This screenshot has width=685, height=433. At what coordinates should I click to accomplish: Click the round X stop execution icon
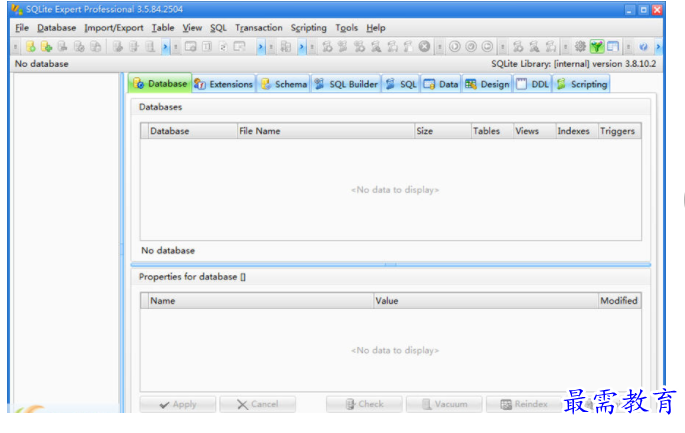(424, 46)
